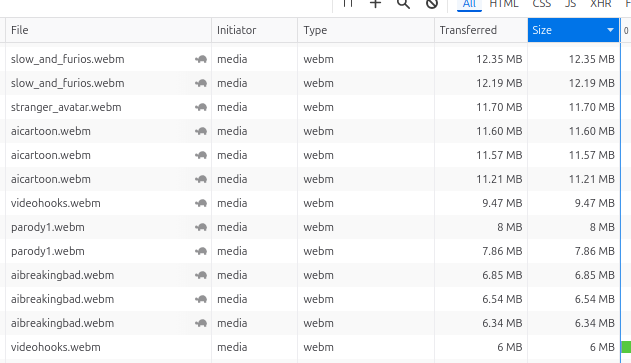This screenshot has width=631, height=363.
Task: Select aicartoon.webm in the 11.60 MB row
Action: [51, 131]
